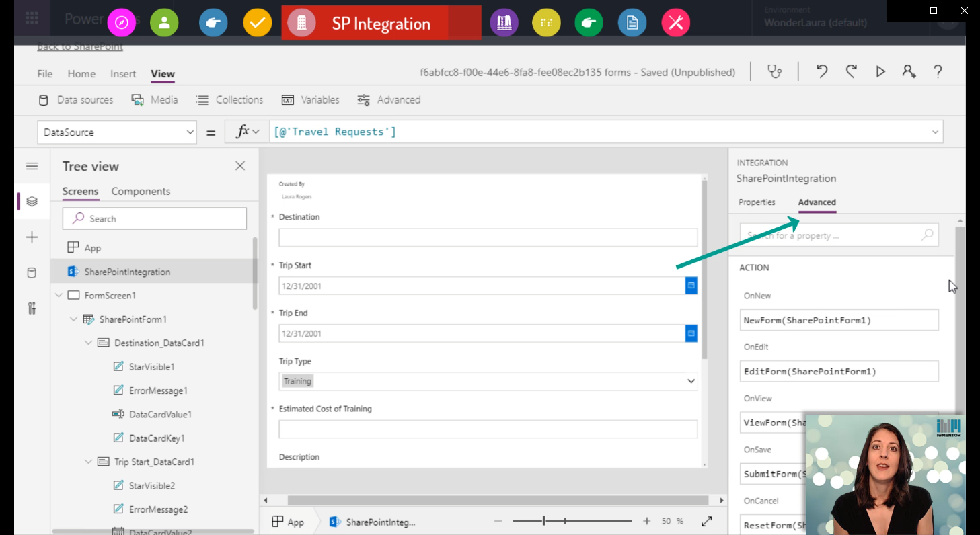Close the Tree view pane

pyautogui.click(x=240, y=166)
